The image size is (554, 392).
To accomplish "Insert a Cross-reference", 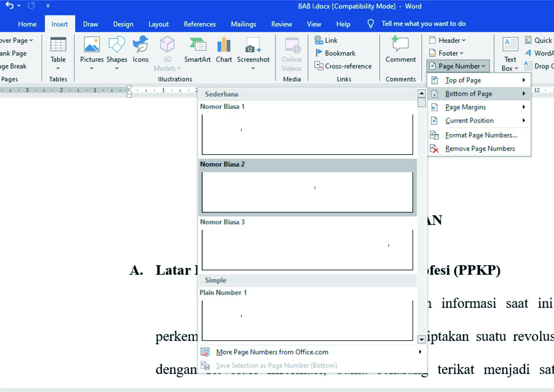I will point(343,66).
